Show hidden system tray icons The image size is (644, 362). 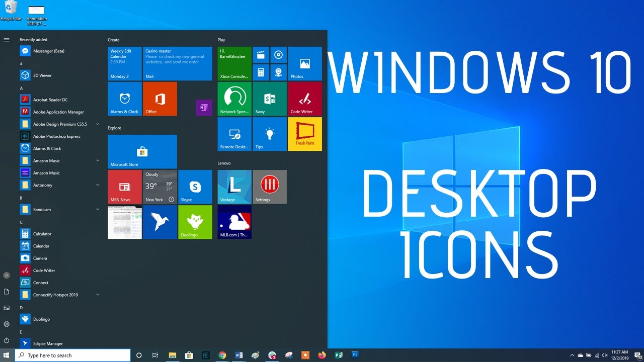573,355
